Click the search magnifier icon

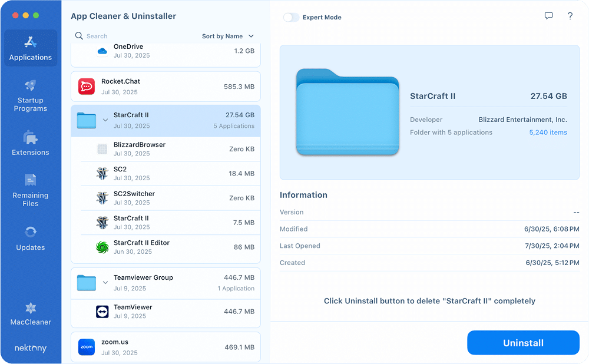[79, 36]
